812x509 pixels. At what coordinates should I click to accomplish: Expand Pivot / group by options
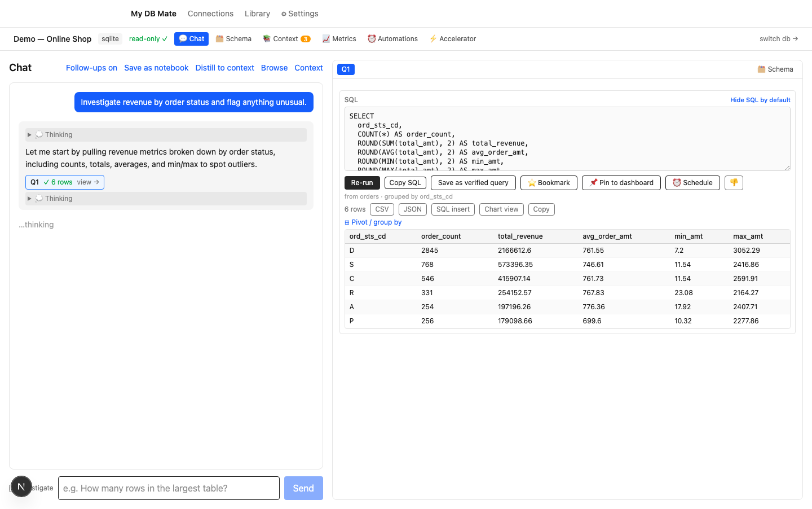[x=373, y=222]
